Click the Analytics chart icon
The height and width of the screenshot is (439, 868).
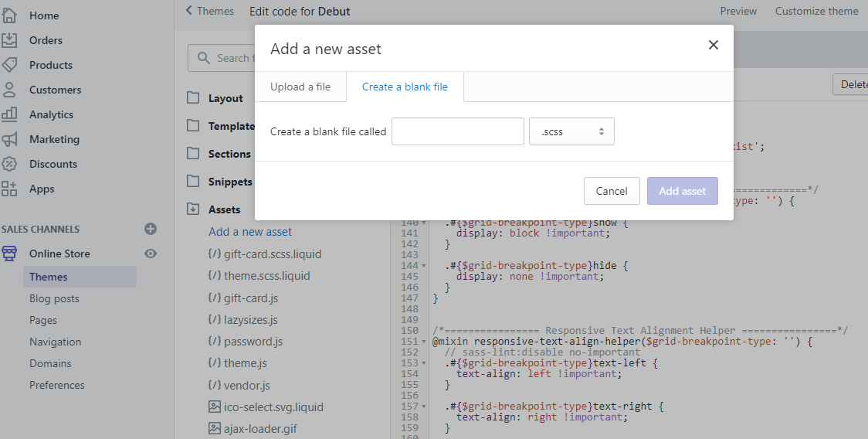coord(8,114)
